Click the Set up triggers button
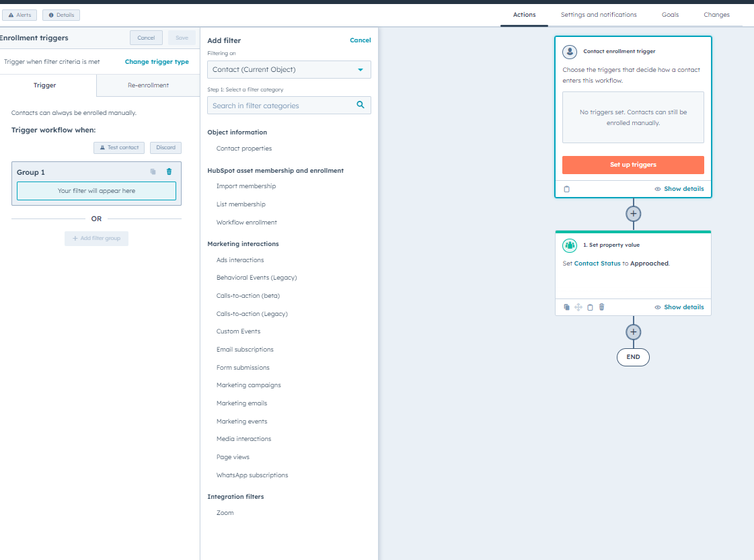 (x=633, y=165)
